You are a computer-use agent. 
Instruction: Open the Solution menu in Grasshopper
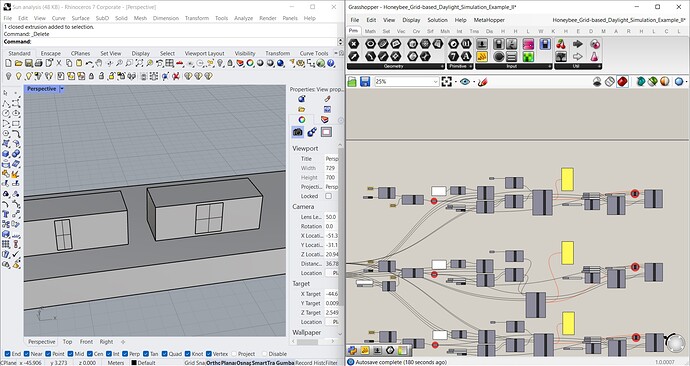[x=437, y=20]
